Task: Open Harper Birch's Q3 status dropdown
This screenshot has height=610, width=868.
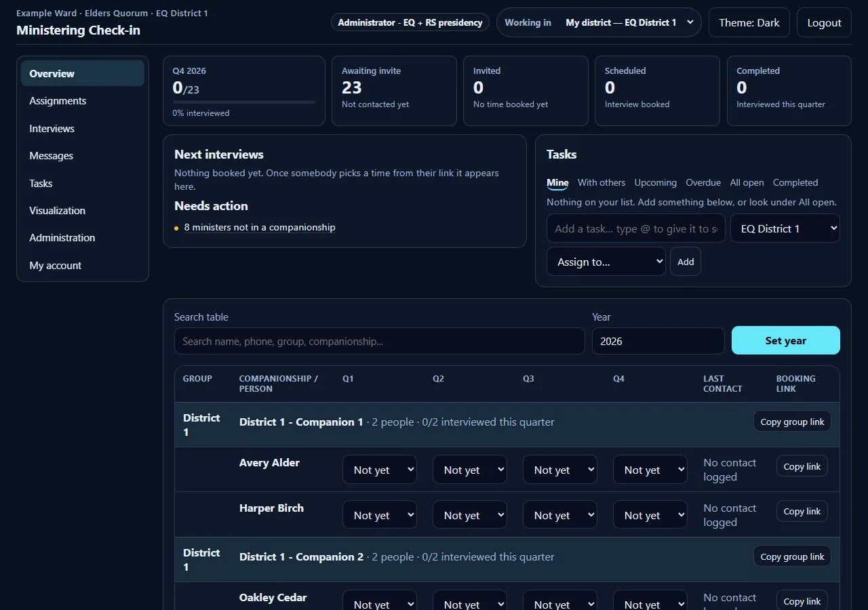Action: coord(559,515)
